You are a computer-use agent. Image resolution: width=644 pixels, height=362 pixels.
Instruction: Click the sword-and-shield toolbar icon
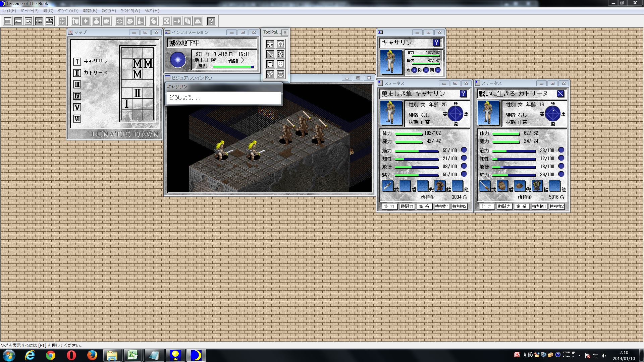coord(75,21)
